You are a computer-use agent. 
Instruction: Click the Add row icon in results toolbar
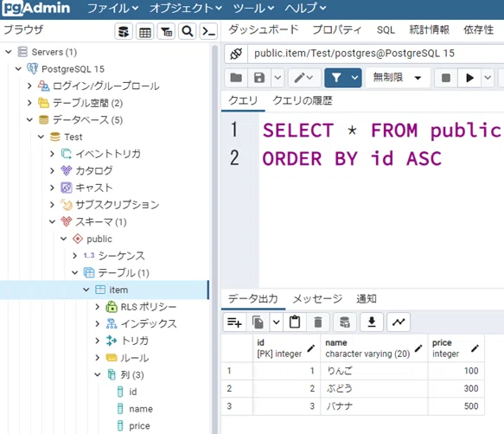[x=234, y=322]
